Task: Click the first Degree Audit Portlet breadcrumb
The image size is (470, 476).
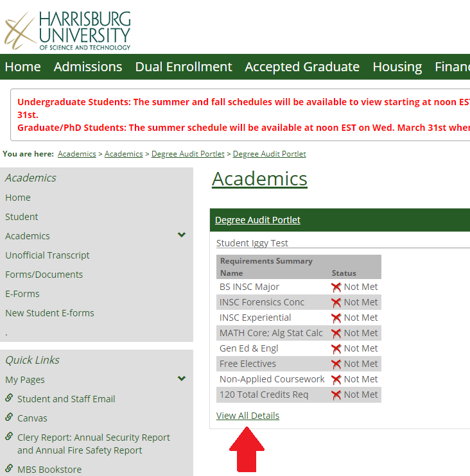Action: 187,154
